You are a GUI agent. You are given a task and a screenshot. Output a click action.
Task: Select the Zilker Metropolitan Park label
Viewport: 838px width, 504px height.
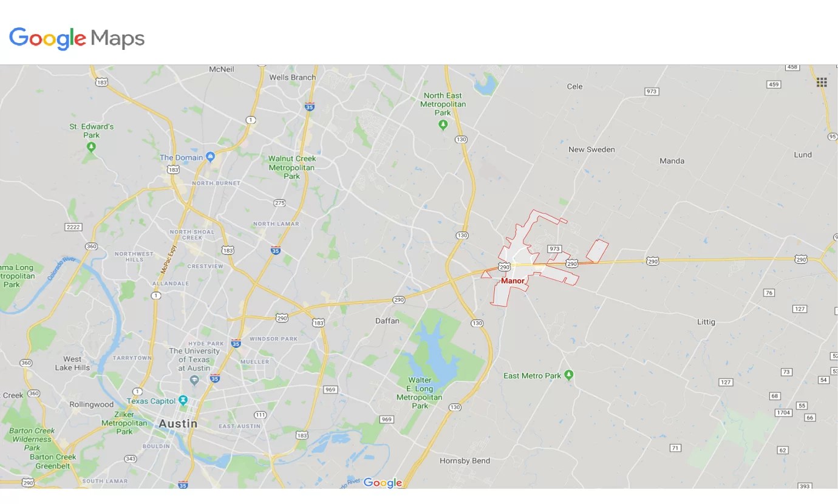click(124, 423)
